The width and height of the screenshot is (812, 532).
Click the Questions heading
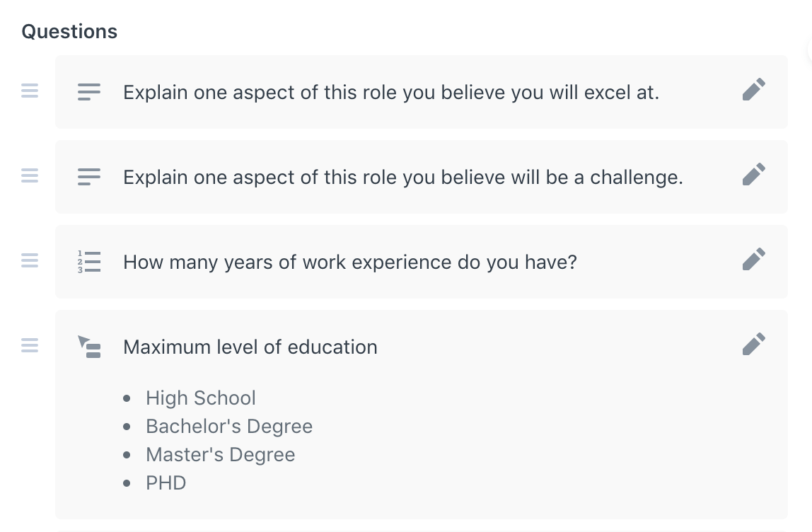pos(69,31)
